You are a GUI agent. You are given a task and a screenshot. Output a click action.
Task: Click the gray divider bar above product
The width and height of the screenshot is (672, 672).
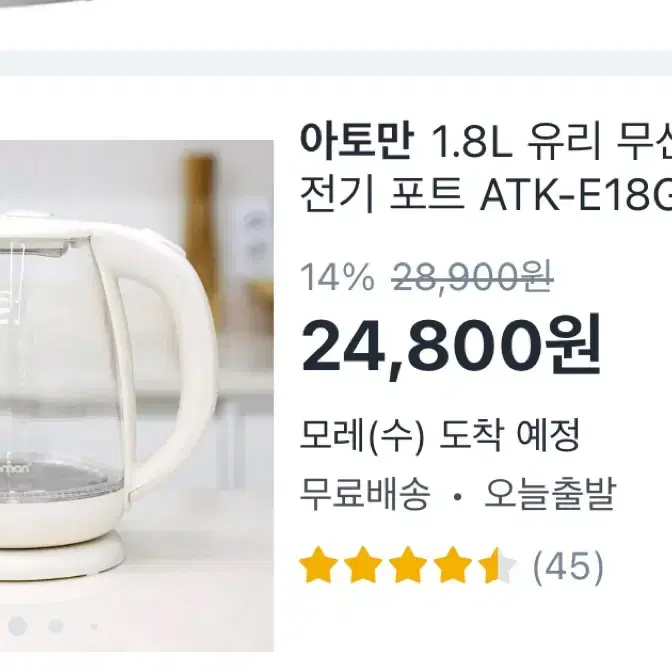[x=336, y=63]
